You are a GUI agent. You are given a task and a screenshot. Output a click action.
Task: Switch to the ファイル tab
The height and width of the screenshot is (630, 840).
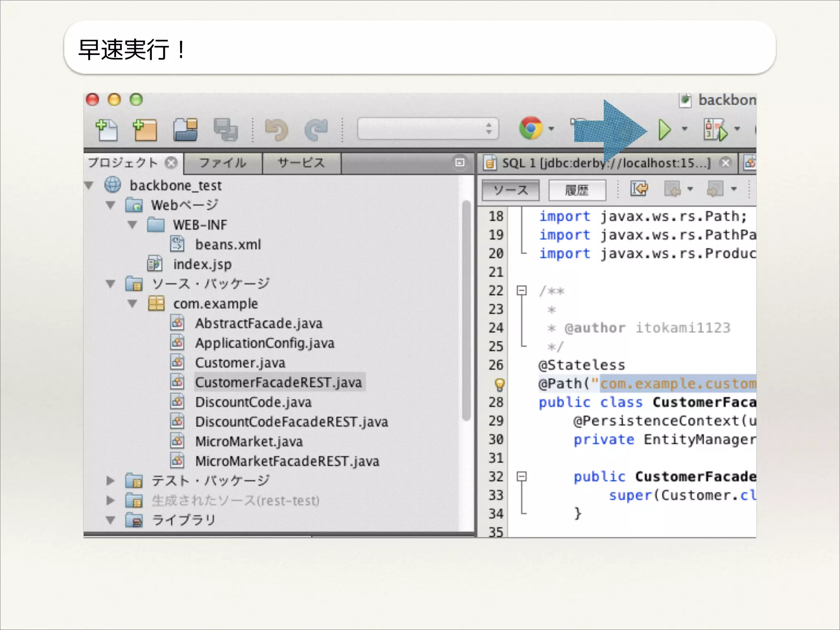point(223,163)
